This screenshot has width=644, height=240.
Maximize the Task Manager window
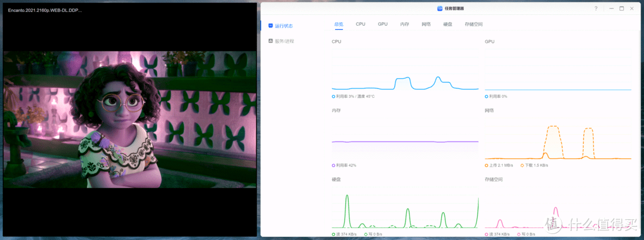tap(621, 8)
